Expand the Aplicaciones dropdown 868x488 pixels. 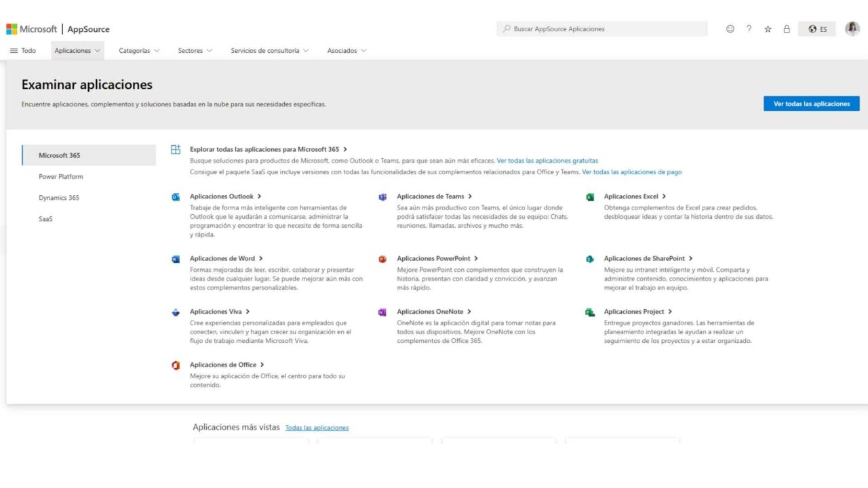pyautogui.click(x=77, y=51)
